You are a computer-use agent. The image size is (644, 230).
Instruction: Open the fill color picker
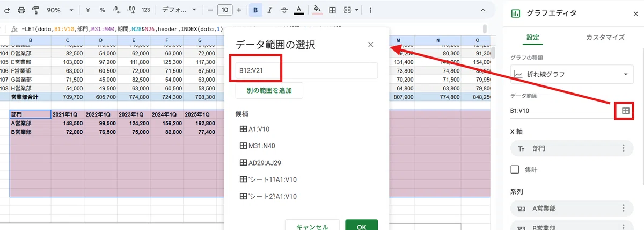click(x=317, y=10)
